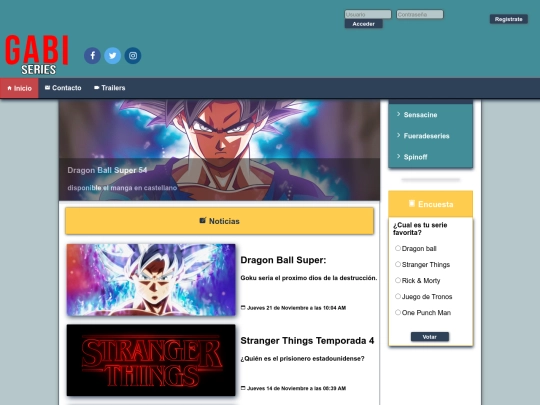The height and width of the screenshot is (405, 540).
Task: Submit the poll with Votar
Action: pos(430,337)
